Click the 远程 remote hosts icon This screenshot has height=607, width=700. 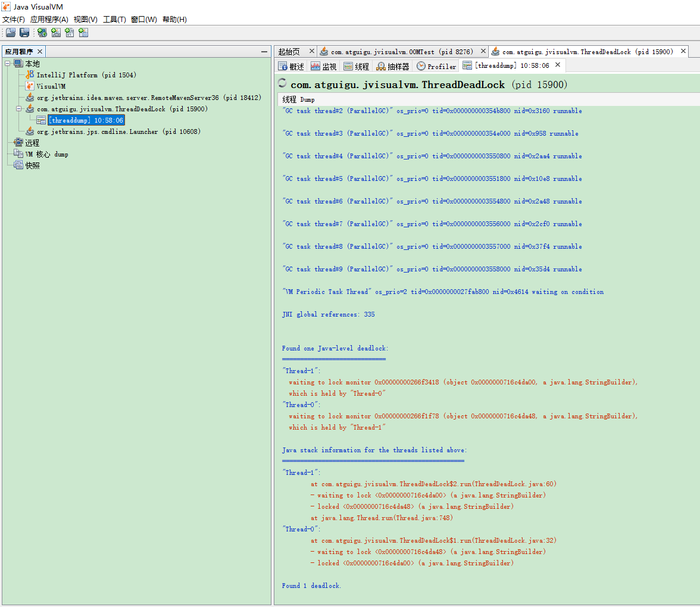[18, 143]
